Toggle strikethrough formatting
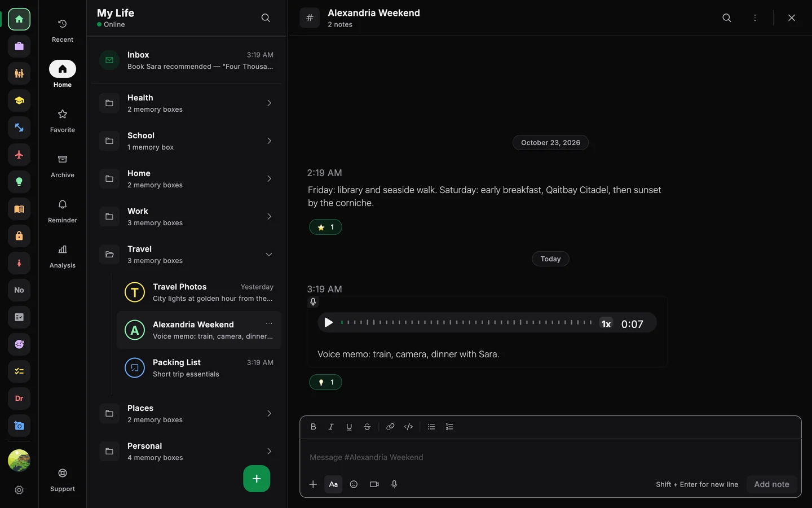 (367, 427)
